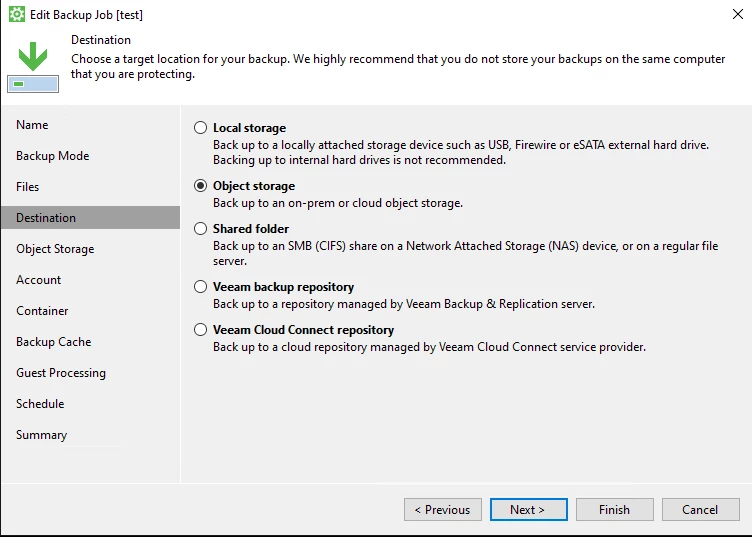
Task: Select the Object storage radio option
Action: click(200, 186)
